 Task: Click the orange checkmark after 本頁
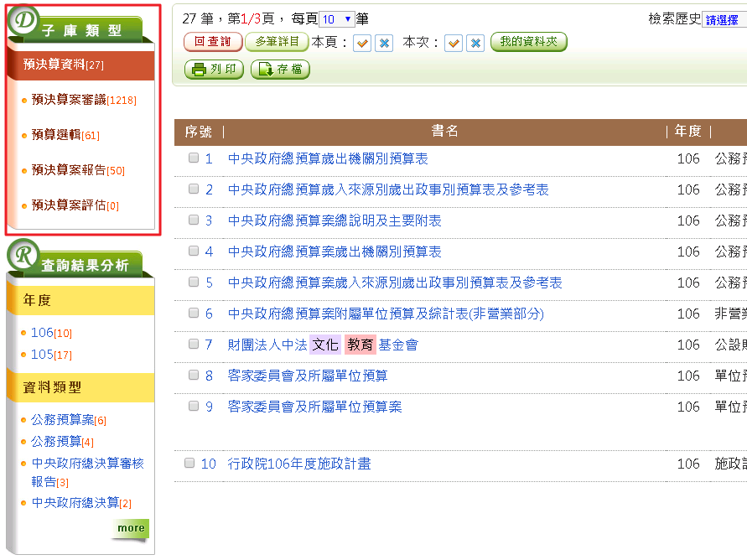click(x=362, y=43)
